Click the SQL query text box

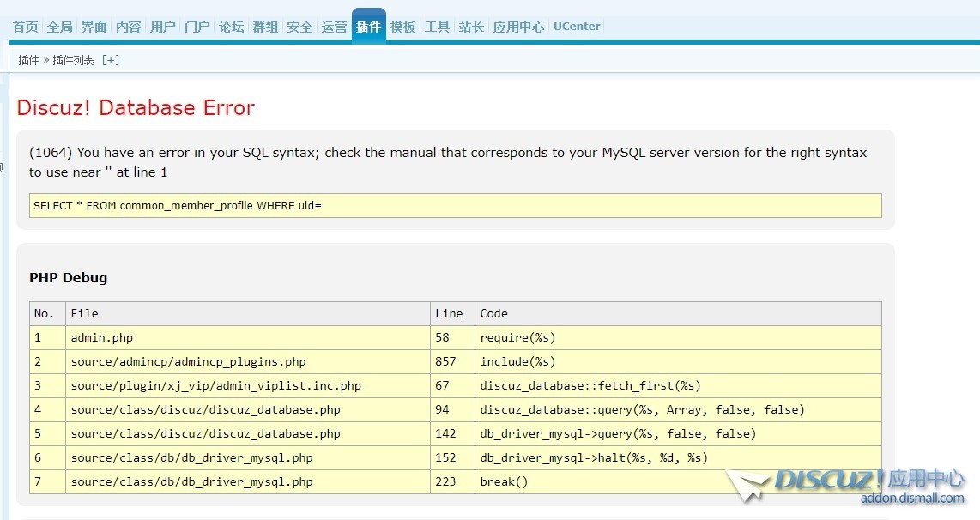click(x=455, y=206)
